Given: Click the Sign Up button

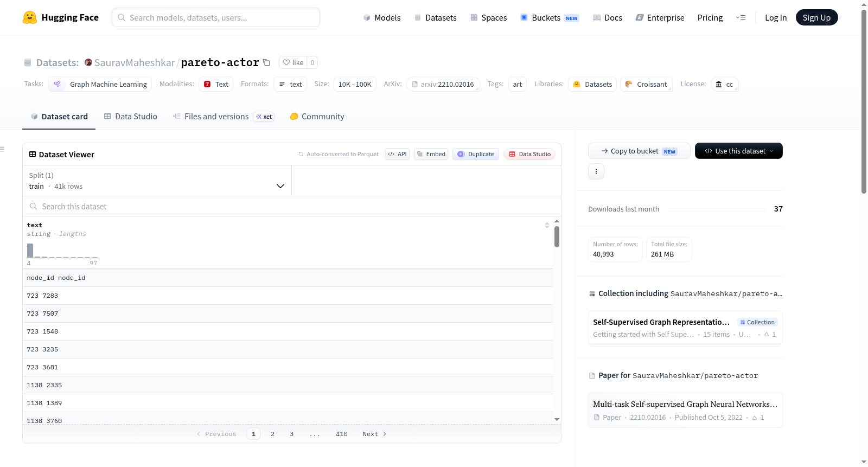Looking at the screenshot, I should tap(816, 17).
